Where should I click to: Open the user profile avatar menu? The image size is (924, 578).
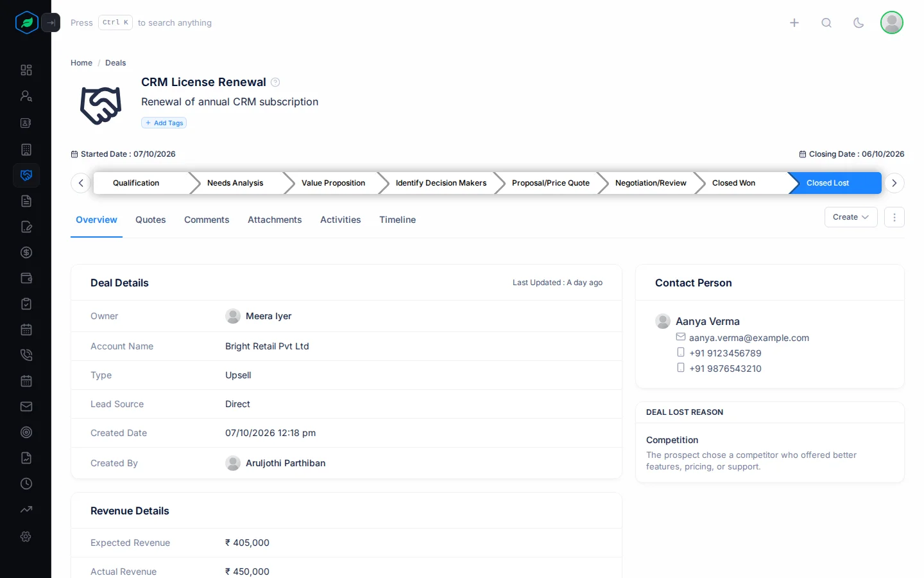point(892,22)
